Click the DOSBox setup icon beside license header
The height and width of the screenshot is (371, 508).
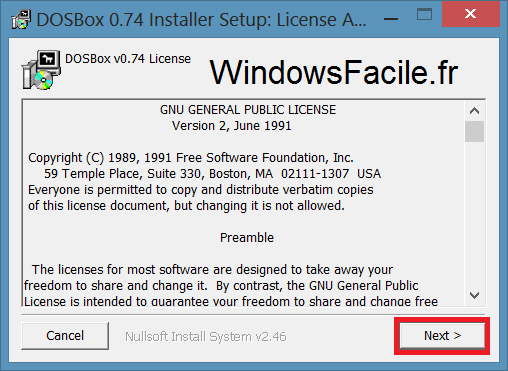pos(41,70)
